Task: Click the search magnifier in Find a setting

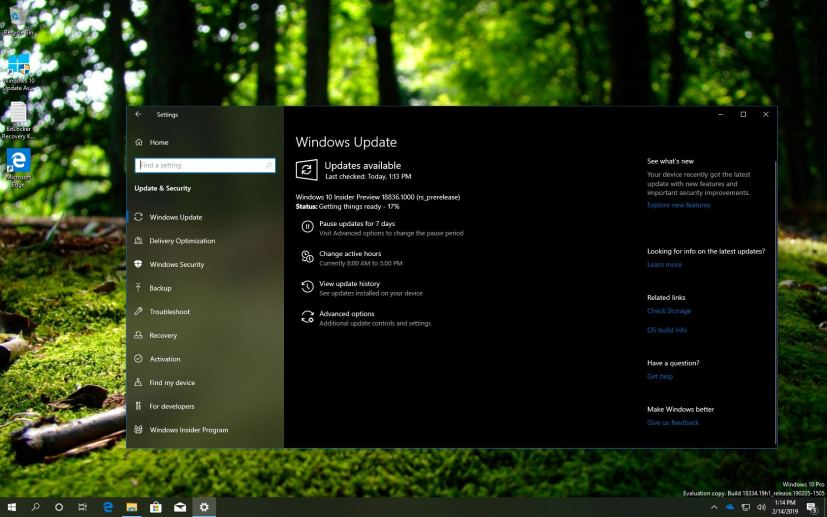Action: [268, 165]
